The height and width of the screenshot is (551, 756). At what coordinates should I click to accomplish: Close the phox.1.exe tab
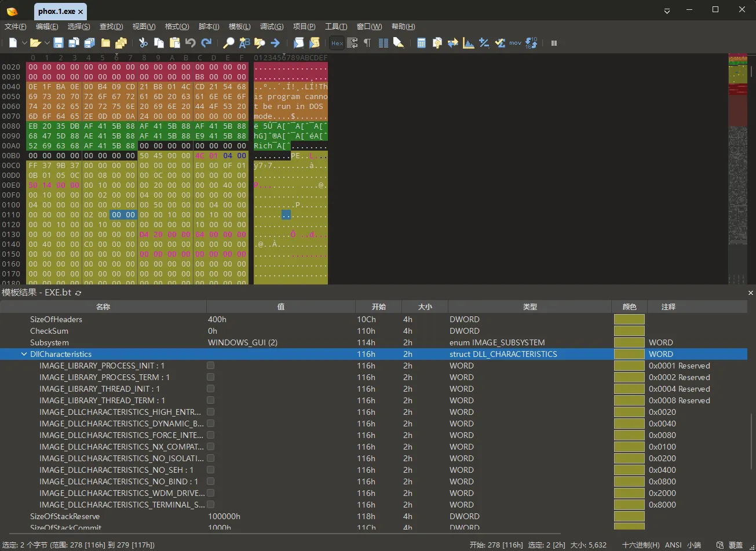coord(81,12)
